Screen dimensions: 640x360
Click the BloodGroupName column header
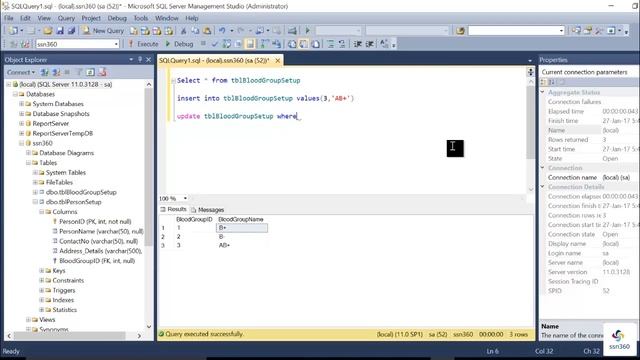coord(241,220)
